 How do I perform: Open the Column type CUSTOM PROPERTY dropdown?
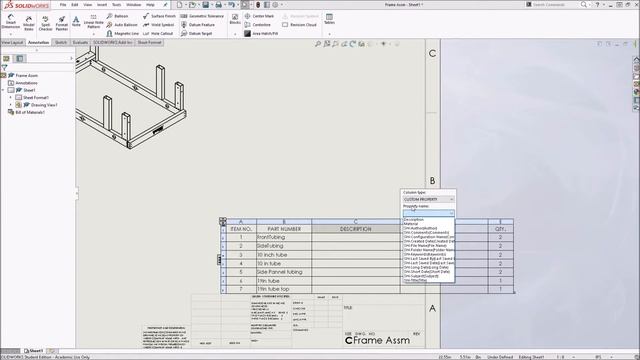pos(429,199)
